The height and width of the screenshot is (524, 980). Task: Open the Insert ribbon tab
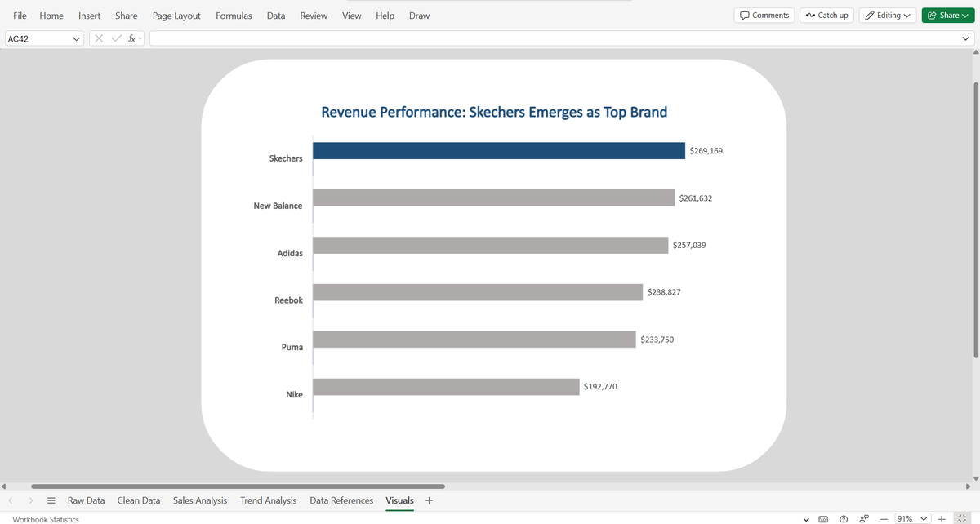(x=89, y=16)
